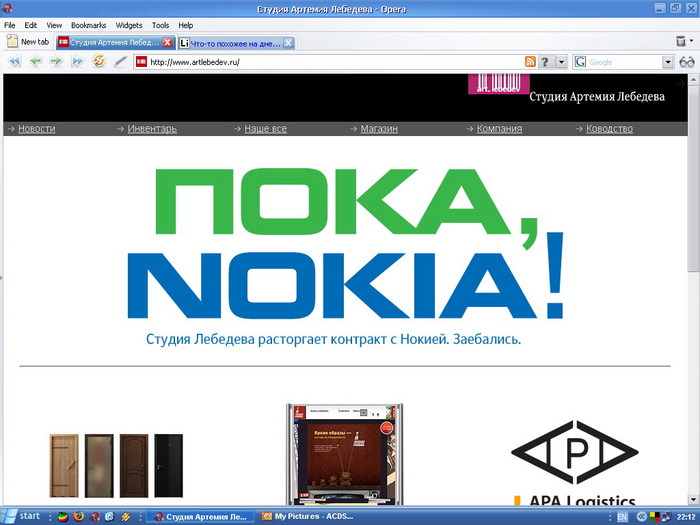Click the dark brown door thumbnail
Image resolution: width=700 pixels, height=525 pixels.
click(x=134, y=466)
